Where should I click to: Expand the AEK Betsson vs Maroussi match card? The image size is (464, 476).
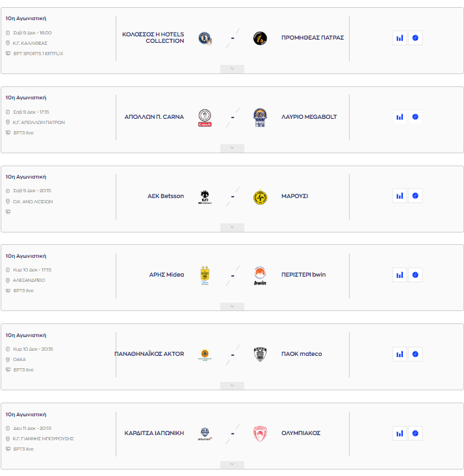click(x=232, y=227)
